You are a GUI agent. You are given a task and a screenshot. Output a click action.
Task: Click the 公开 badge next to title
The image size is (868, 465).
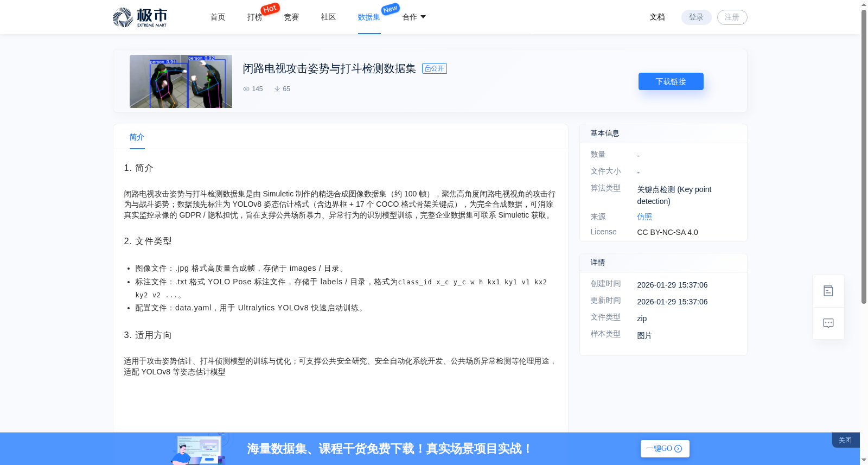(x=435, y=68)
